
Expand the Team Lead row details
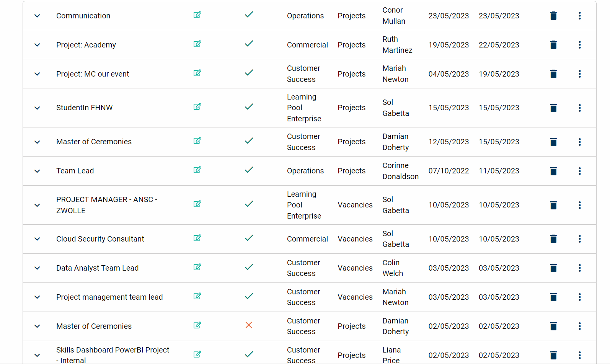click(37, 171)
